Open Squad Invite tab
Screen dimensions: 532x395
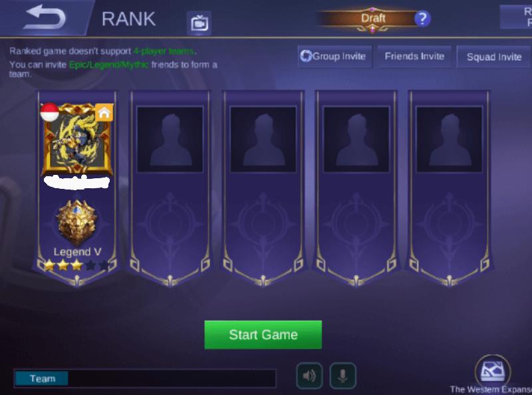(494, 57)
